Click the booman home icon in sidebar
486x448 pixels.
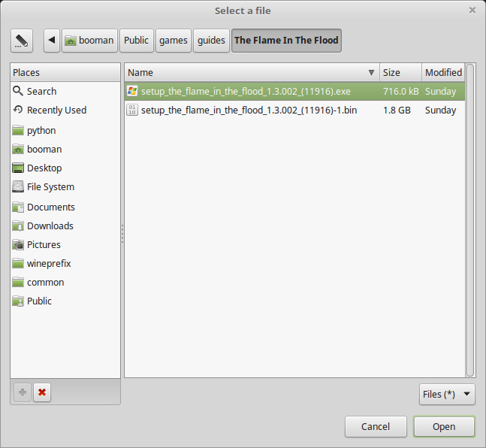point(18,150)
